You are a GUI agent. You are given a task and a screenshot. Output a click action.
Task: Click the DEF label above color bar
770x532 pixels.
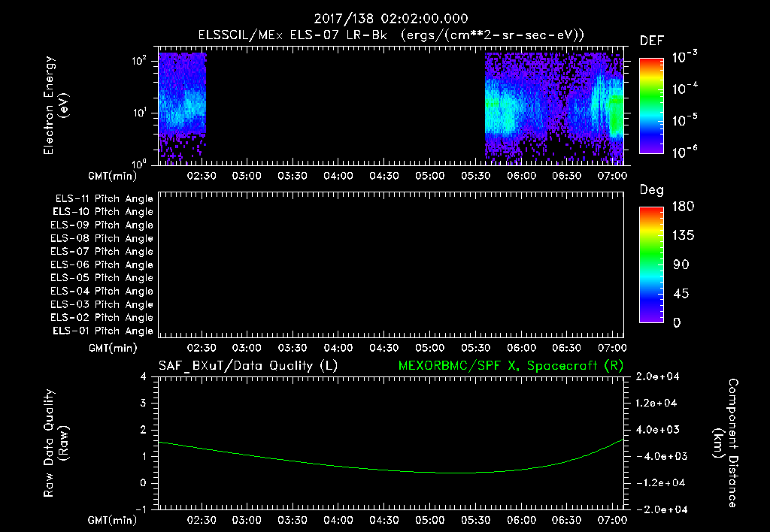click(652, 41)
